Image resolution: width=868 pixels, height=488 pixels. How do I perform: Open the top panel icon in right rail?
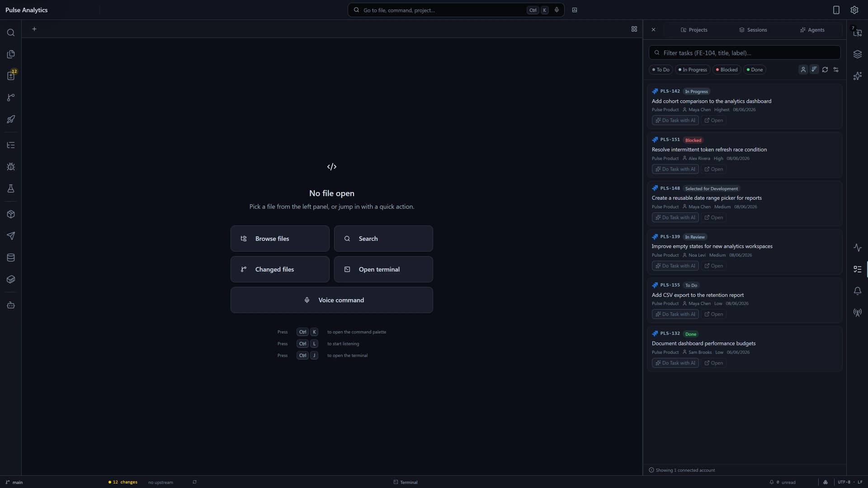pyautogui.click(x=858, y=33)
